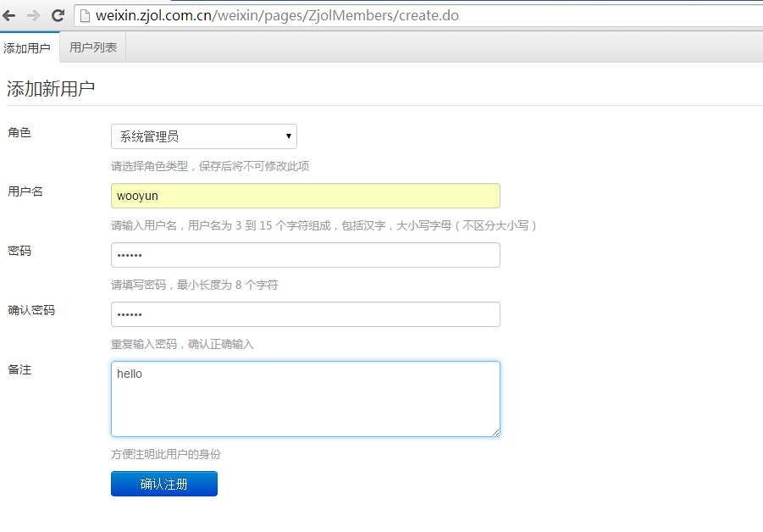The image size is (763, 532).
Task: Focus the address bar URL
Action: pos(278,15)
